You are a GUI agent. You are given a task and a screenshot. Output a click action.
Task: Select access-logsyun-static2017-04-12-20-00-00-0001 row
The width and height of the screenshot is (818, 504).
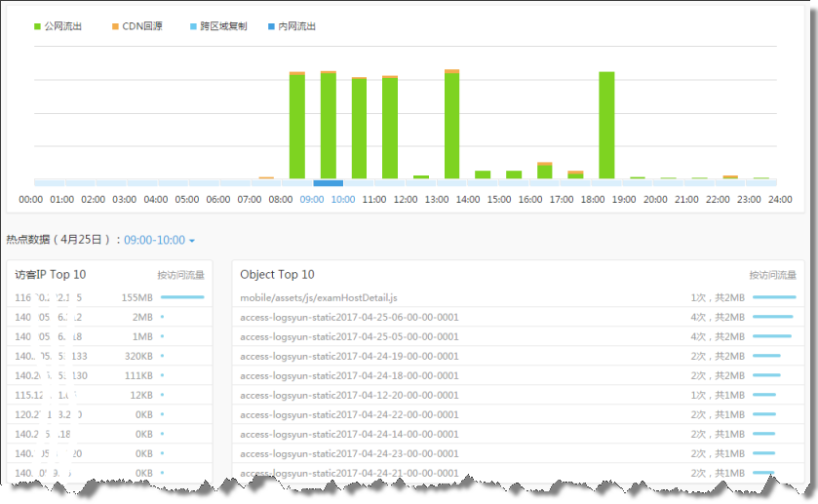click(x=349, y=395)
